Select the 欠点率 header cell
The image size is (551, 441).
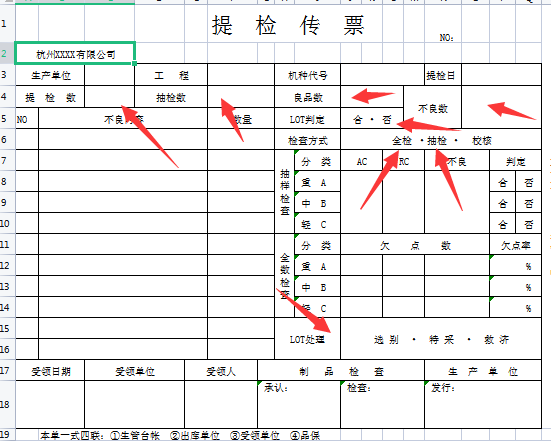click(515, 244)
